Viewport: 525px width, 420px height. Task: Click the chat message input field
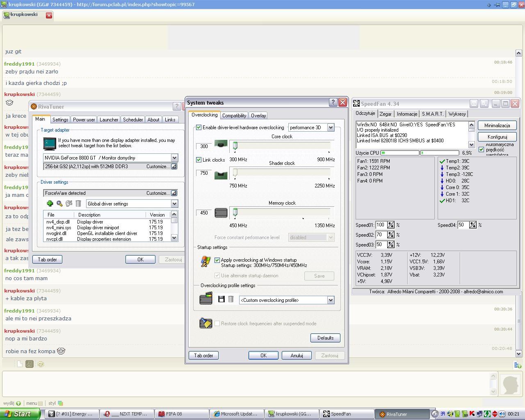pos(246,383)
